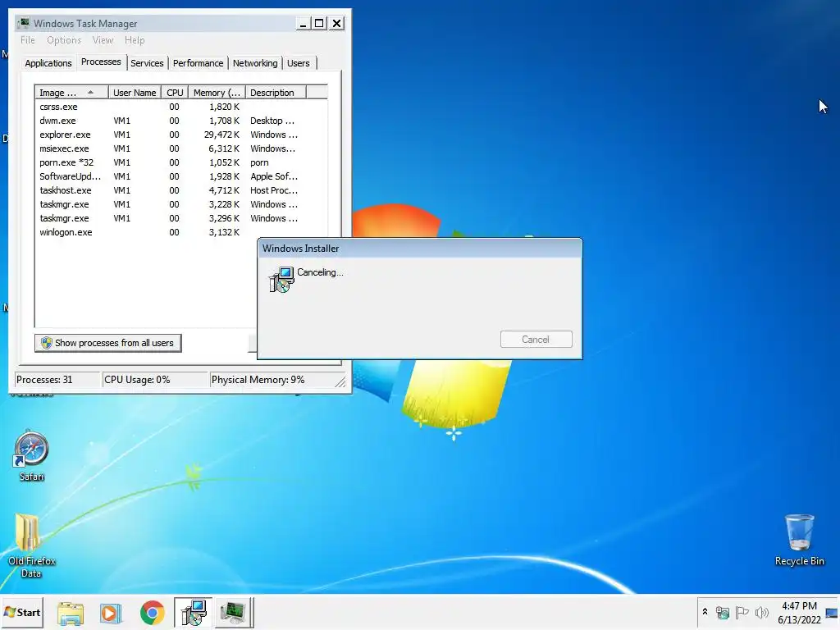Click the Desktop ... description cell
Viewport: 840px width, 630px height.
(x=272, y=121)
